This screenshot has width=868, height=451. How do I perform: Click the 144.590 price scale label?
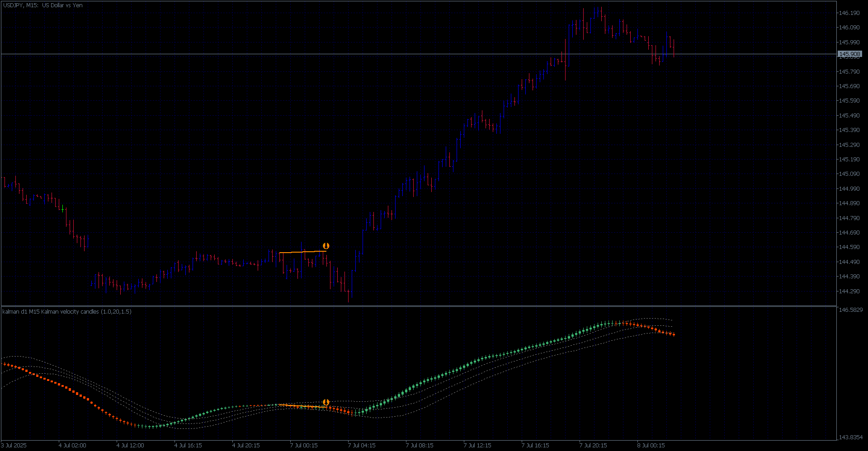(849, 247)
